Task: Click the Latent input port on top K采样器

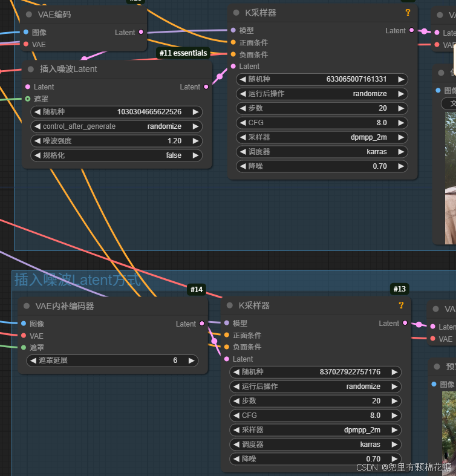Action: (x=233, y=66)
